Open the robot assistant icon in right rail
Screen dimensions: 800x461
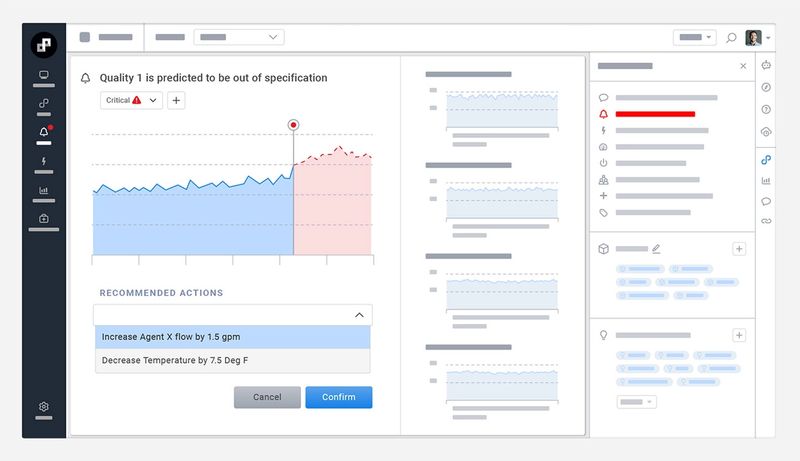(766, 65)
